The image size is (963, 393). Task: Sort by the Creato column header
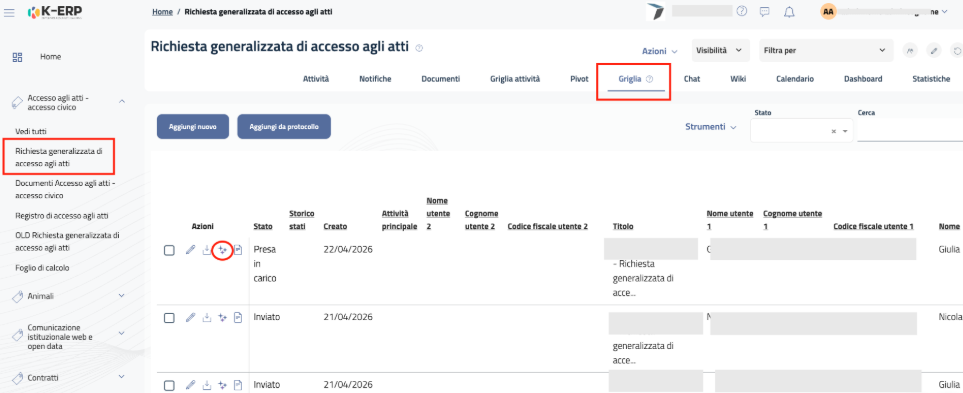(x=335, y=227)
